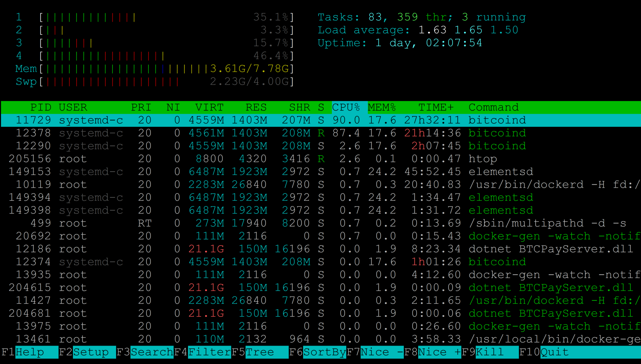This screenshot has width=641, height=364.
Task: Switch to Tree view via F5
Action: (x=259, y=352)
